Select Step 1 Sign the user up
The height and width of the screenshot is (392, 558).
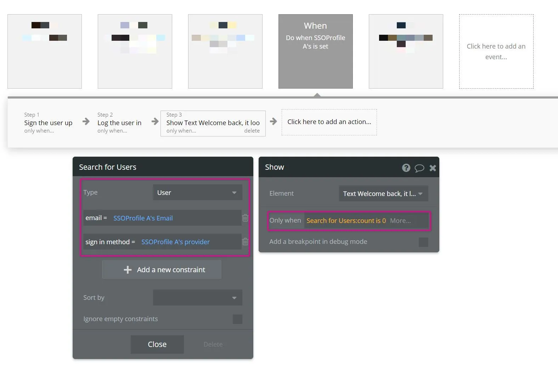point(48,123)
